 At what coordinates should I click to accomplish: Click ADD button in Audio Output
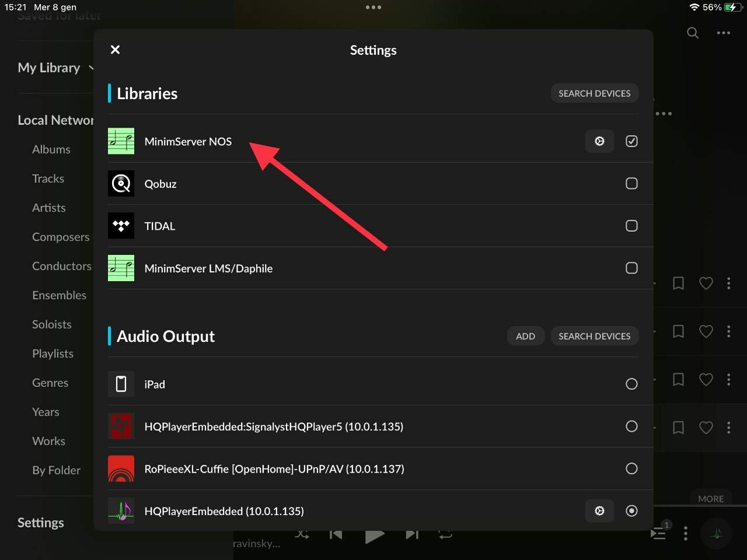pos(525,336)
